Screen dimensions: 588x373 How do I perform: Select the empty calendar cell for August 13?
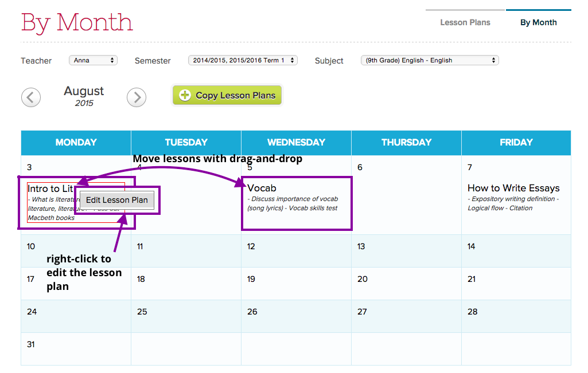(x=406, y=252)
